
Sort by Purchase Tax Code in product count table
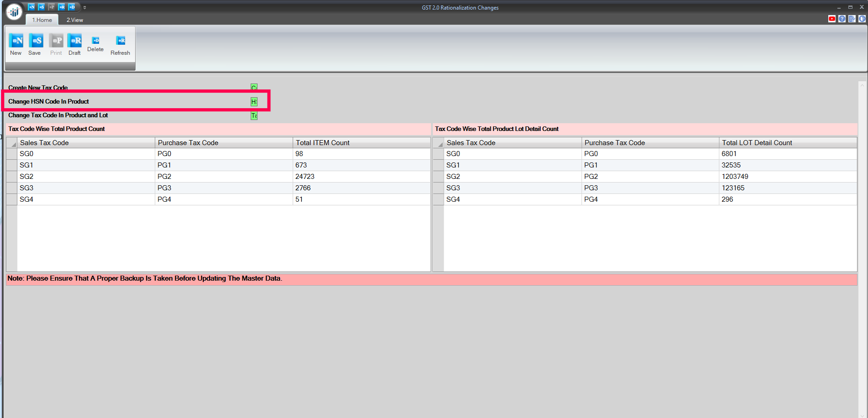click(x=224, y=143)
